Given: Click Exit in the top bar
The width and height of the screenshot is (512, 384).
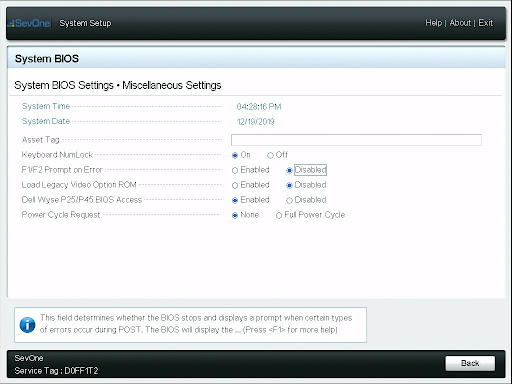Looking at the screenshot, I should (486, 23).
